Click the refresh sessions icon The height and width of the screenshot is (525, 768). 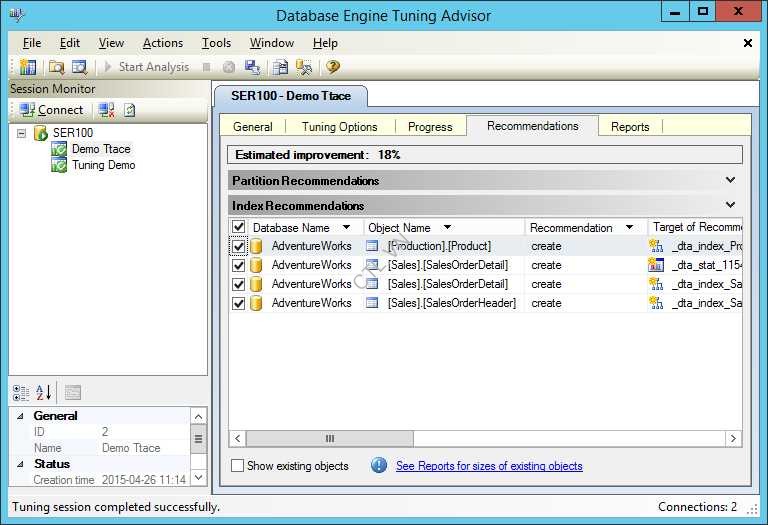click(130, 109)
